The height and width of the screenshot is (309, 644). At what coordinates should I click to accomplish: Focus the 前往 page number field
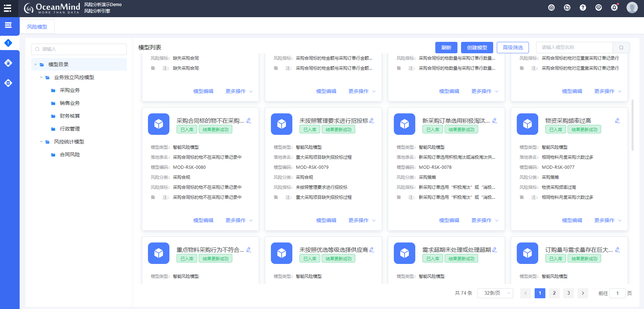(x=617, y=293)
